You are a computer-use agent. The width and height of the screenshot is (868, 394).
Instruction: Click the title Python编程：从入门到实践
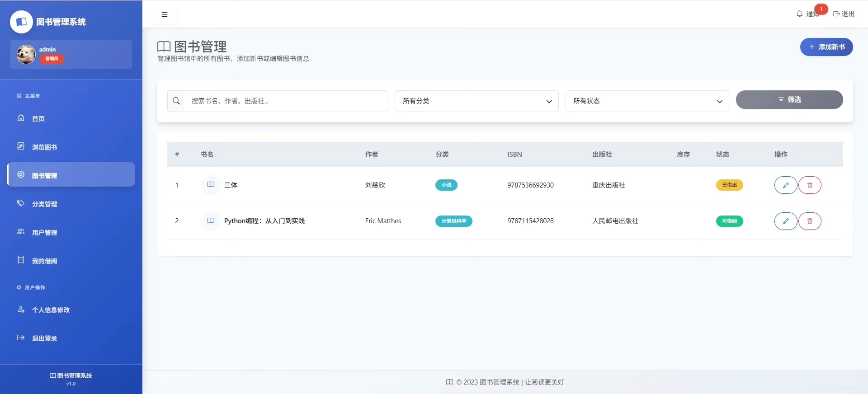pos(264,221)
